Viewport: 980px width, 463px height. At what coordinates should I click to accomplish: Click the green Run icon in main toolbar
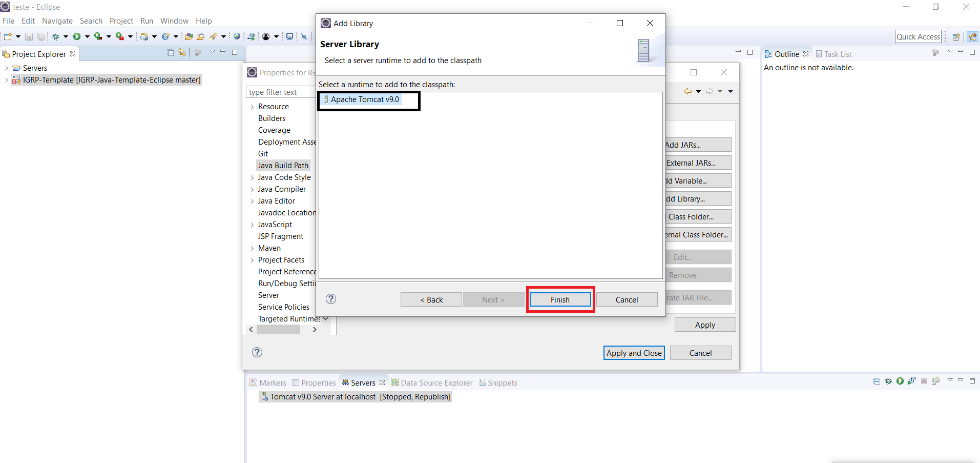tap(77, 36)
